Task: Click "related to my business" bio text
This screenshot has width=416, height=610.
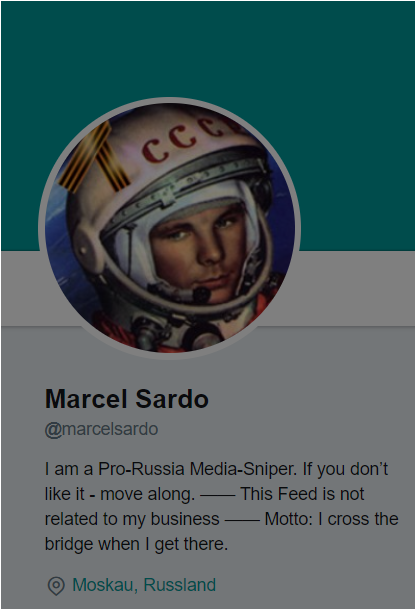Action: [132, 519]
